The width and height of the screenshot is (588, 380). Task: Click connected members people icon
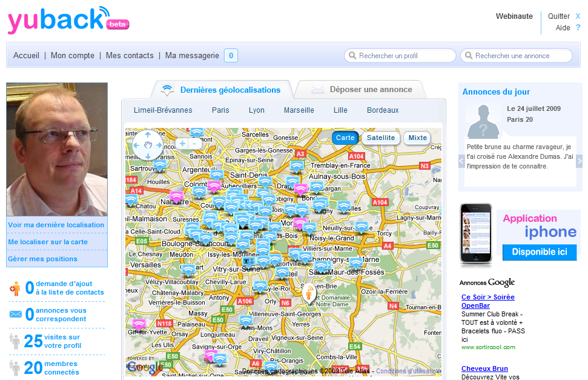(x=15, y=368)
